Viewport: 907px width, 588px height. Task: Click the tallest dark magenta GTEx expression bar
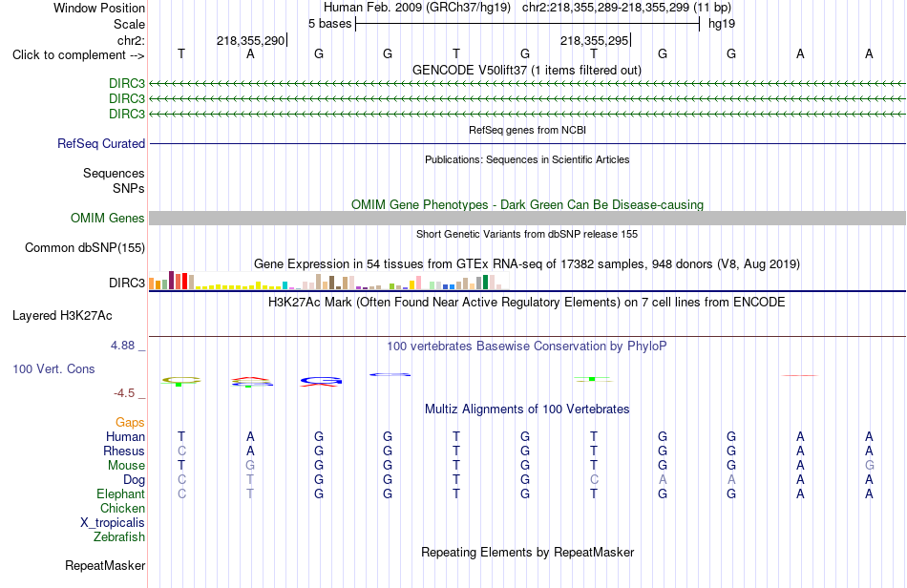(x=171, y=280)
